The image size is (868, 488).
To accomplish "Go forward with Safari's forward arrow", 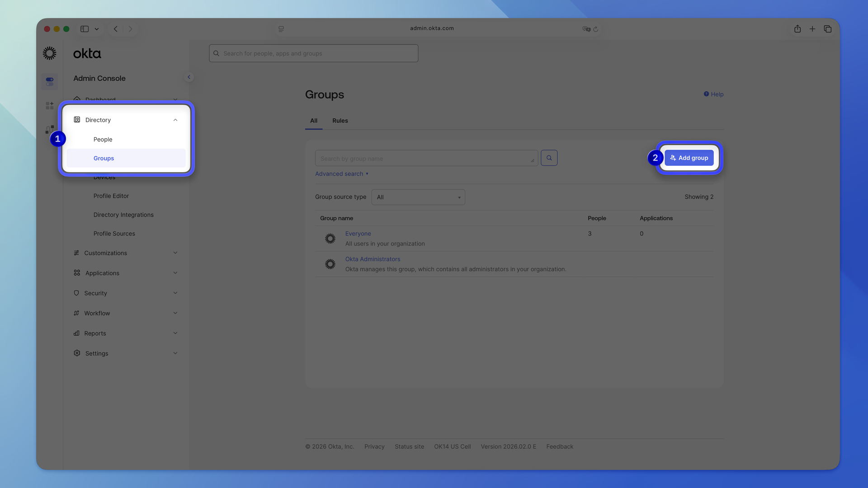I will tap(131, 29).
